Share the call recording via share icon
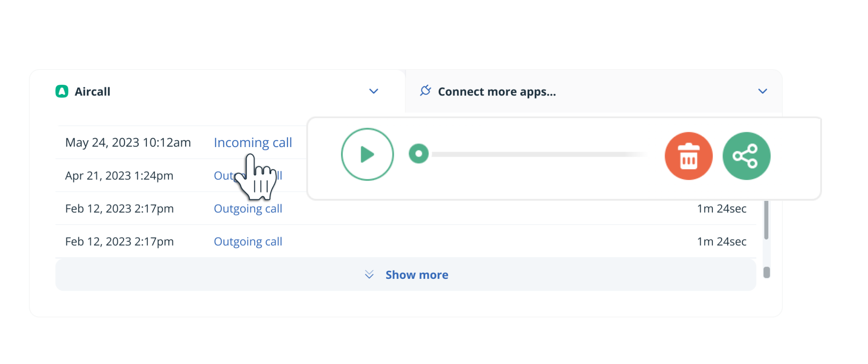This screenshot has width=868, height=364. tap(746, 156)
